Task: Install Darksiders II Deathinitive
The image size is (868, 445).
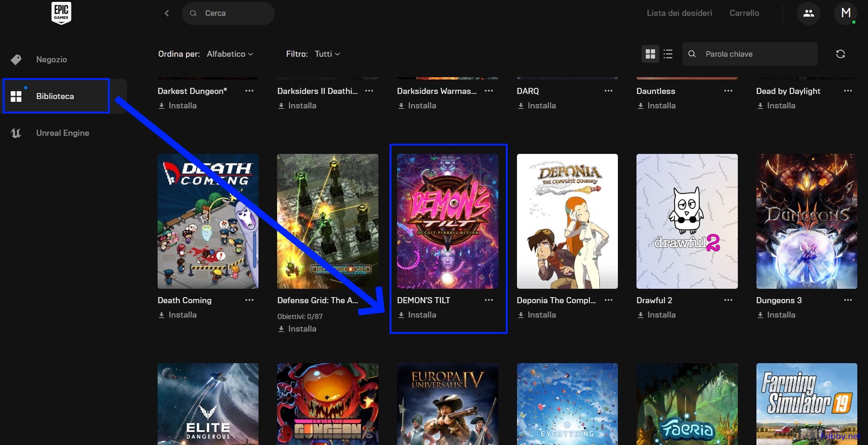Action: point(297,106)
